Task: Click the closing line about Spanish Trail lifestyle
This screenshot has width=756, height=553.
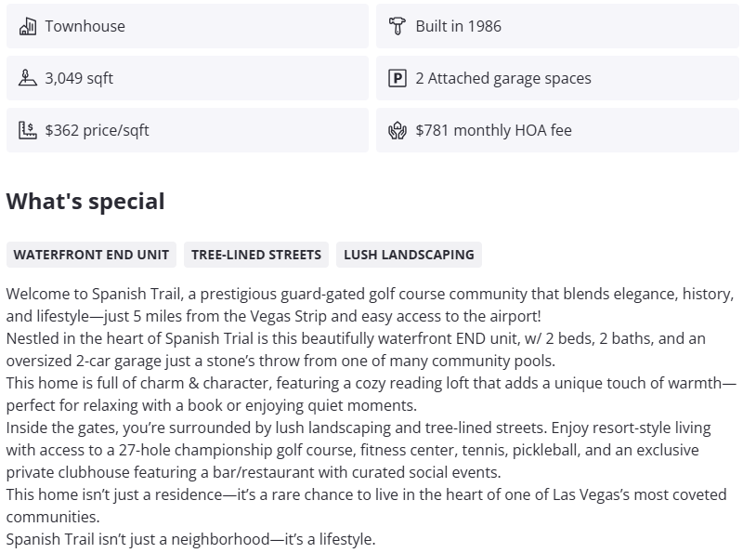Action: pyautogui.click(x=190, y=539)
